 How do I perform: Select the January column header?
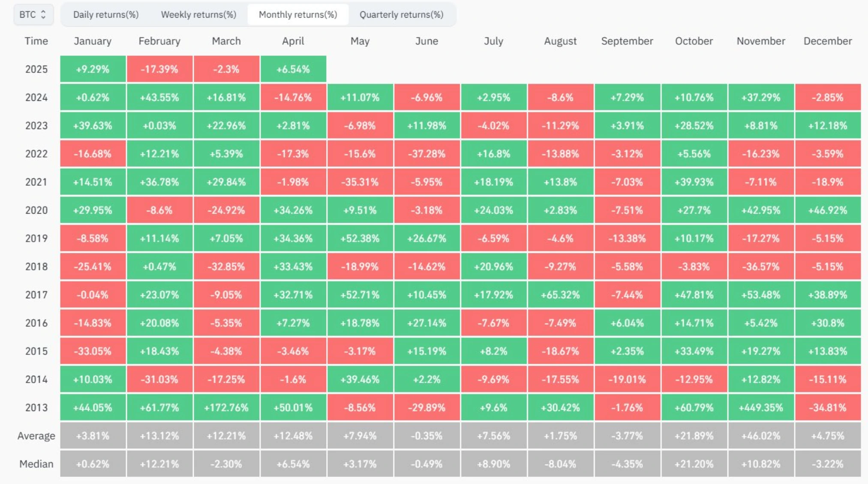pyautogui.click(x=93, y=41)
